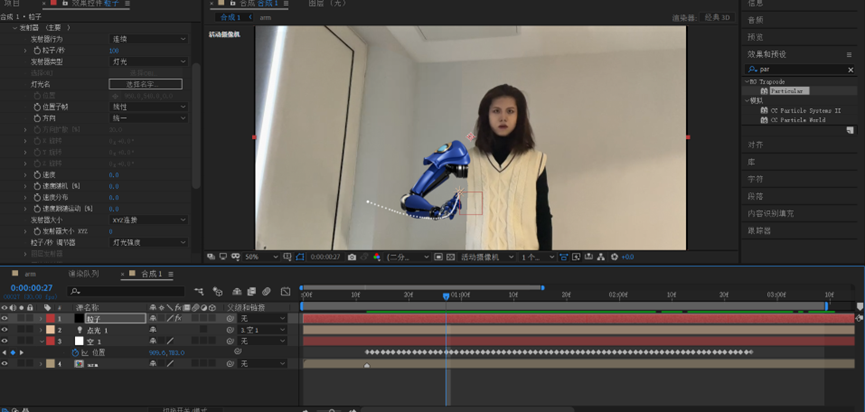
Task: Click the 经典 3D renderer button
Action: [717, 18]
